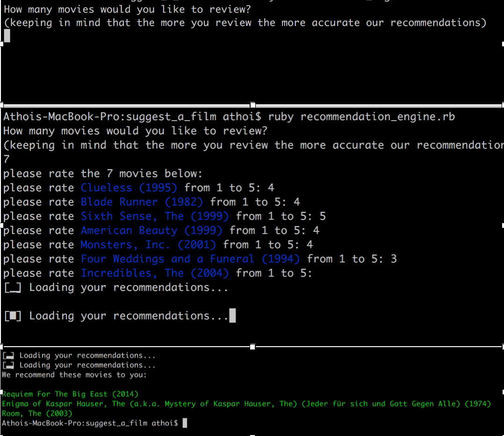Select the blue Blade Runner (1982) title

(142, 202)
